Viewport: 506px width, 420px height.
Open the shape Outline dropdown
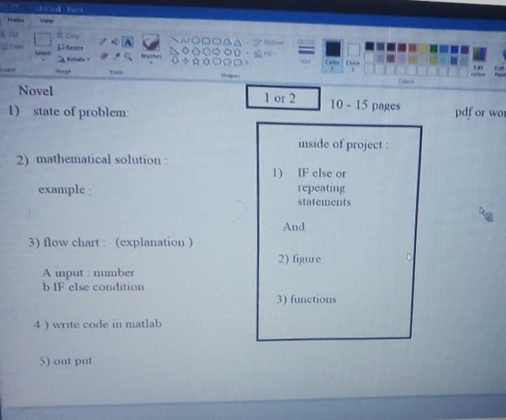[x=269, y=42]
